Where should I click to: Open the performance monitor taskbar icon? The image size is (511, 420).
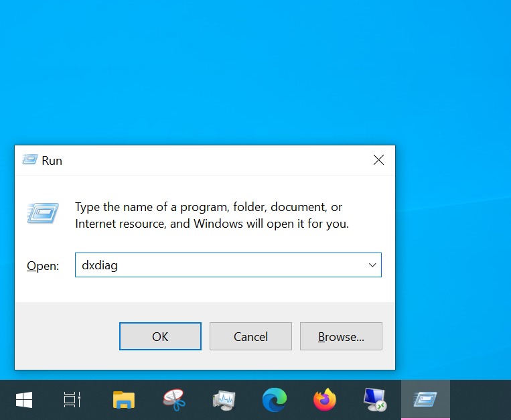(224, 400)
